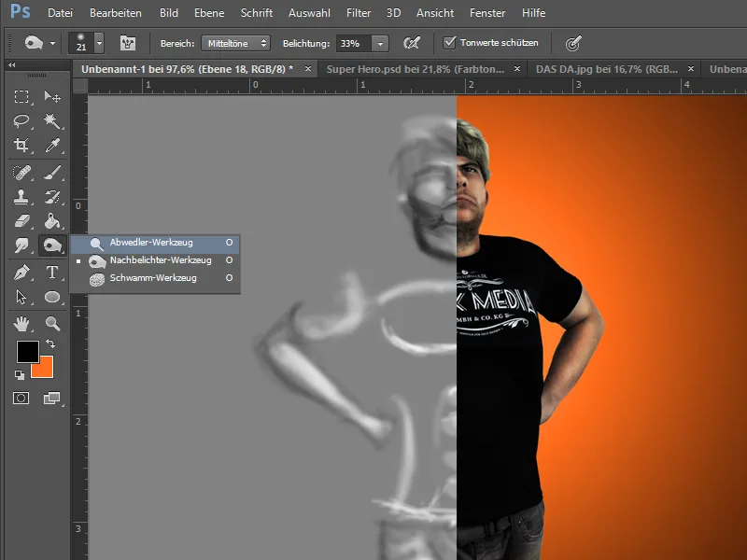Select the Smudge tool
747x560 pixels.
21,245
